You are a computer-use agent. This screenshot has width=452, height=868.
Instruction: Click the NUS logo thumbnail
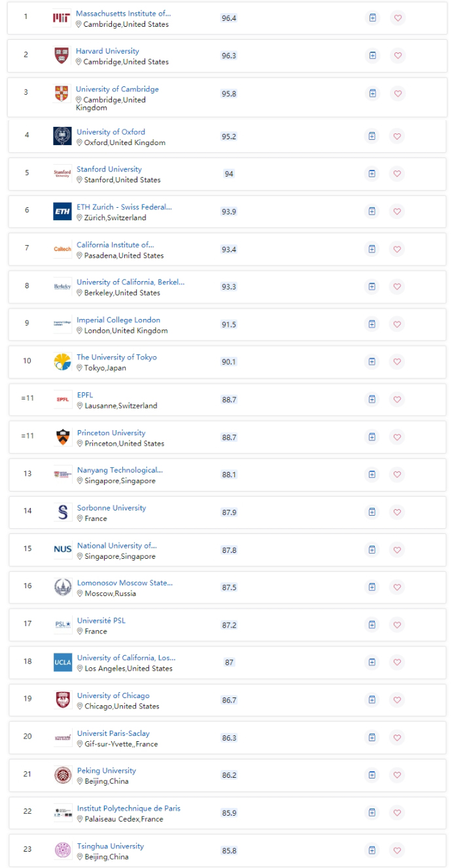point(62,550)
